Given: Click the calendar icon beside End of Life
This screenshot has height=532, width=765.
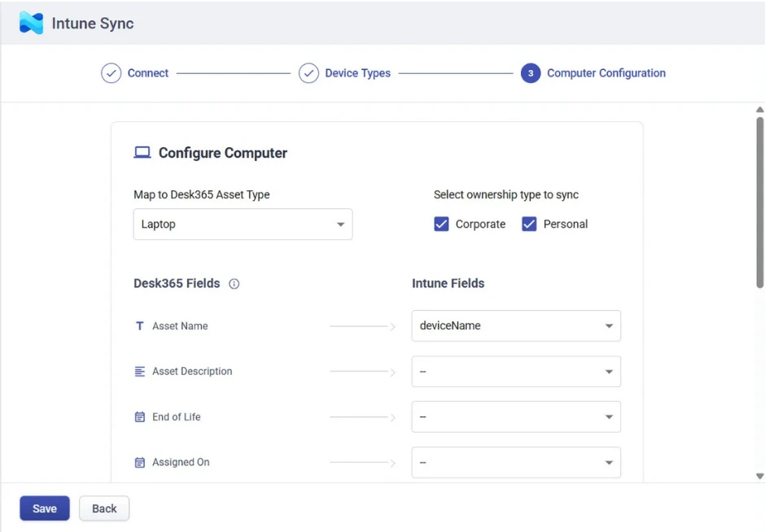Looking at the screenshot, I should click(x=139, y=417).
